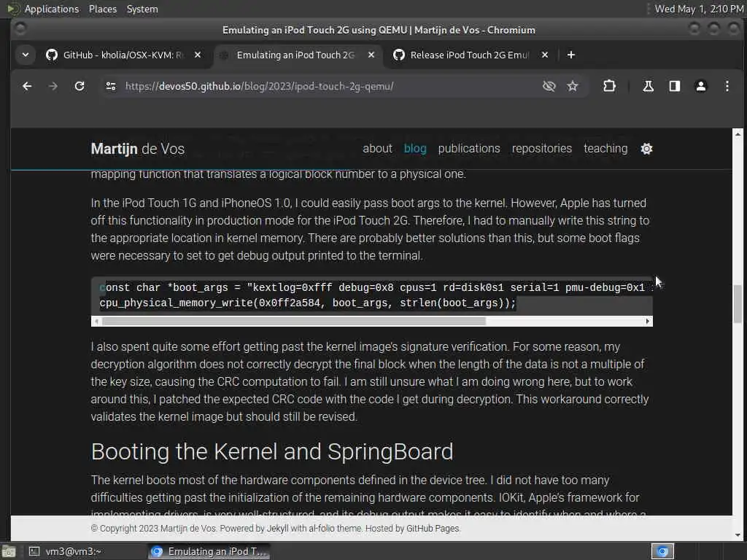Go to publications page
This screenshot has width=747, height=560.
click(x=469, y=149)
